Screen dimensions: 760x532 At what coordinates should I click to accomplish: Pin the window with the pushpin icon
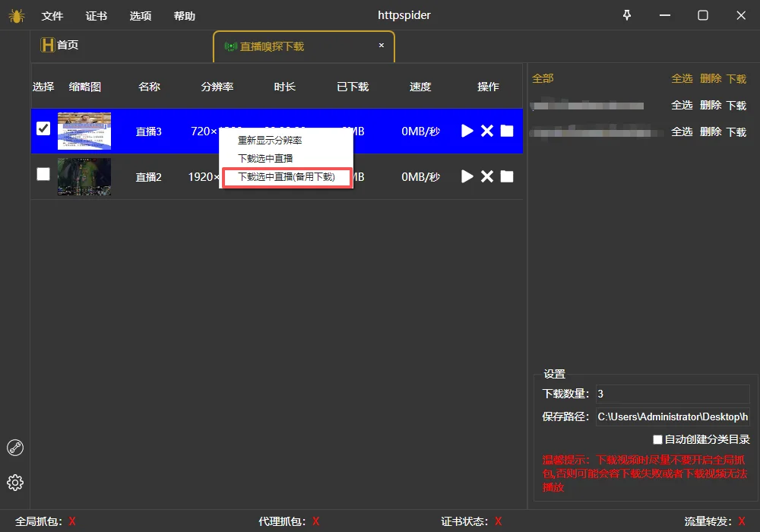tap(627, 15)
